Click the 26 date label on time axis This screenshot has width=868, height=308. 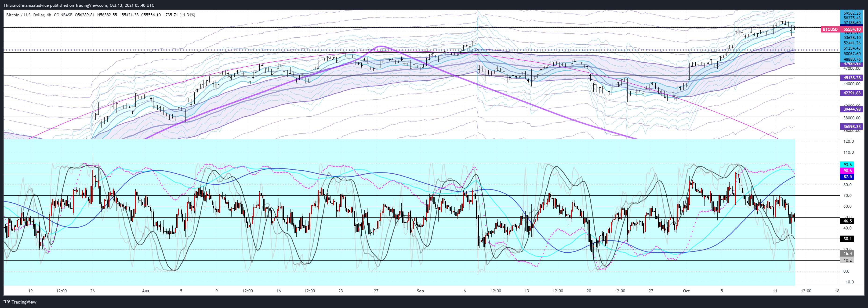coord(92,291)
